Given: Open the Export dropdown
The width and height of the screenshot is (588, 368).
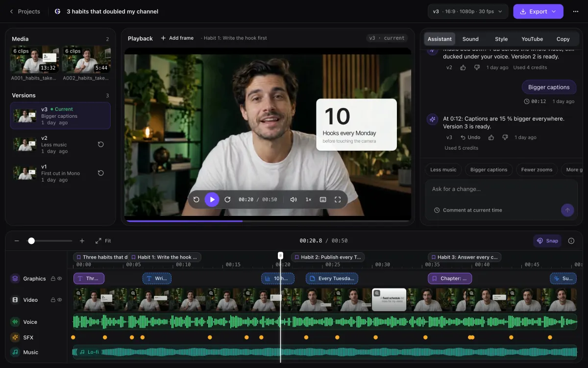Looking at the screenshot, I should (538, 11).
